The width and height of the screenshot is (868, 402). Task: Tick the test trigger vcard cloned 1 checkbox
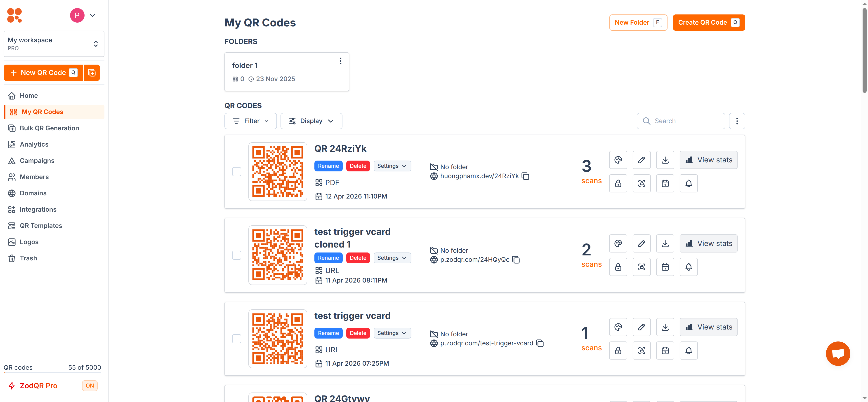(x=236, y=255)
